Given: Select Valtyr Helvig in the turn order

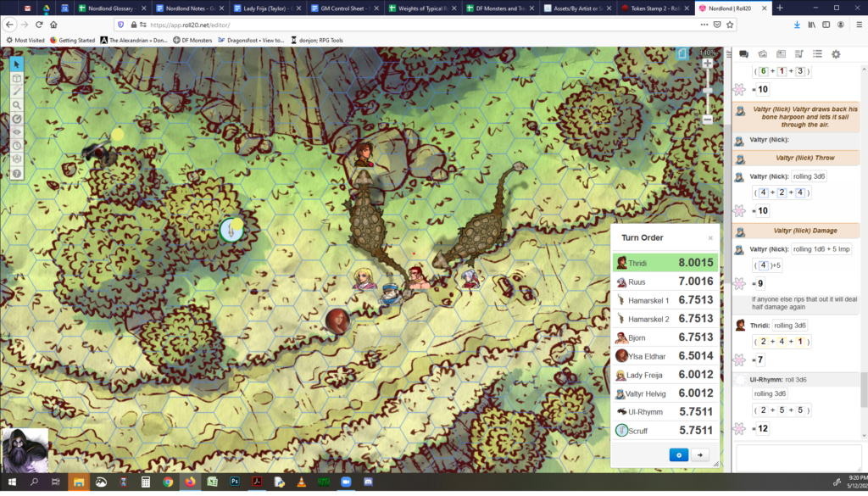Looking at the screenshot, I should click(665, 393).
